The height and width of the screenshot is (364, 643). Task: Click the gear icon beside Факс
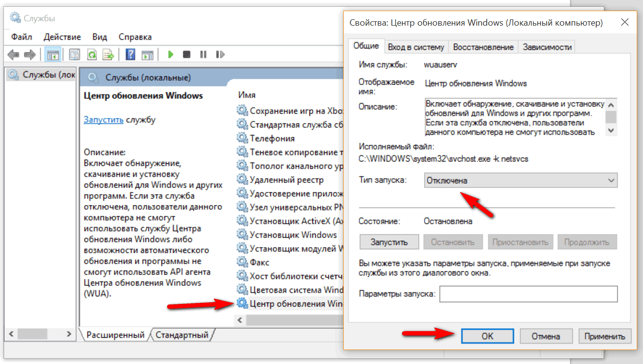point(242,262)
